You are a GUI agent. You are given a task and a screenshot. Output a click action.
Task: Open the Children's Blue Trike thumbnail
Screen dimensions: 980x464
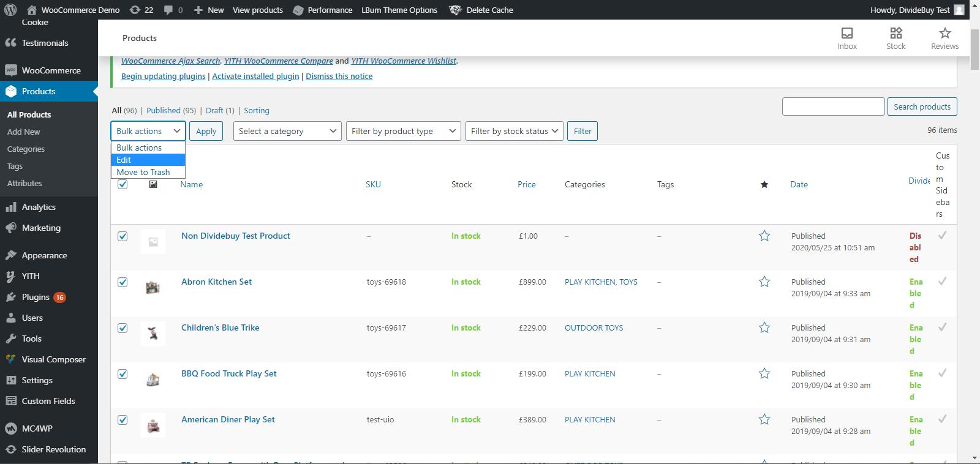click(x=153, y=334)
